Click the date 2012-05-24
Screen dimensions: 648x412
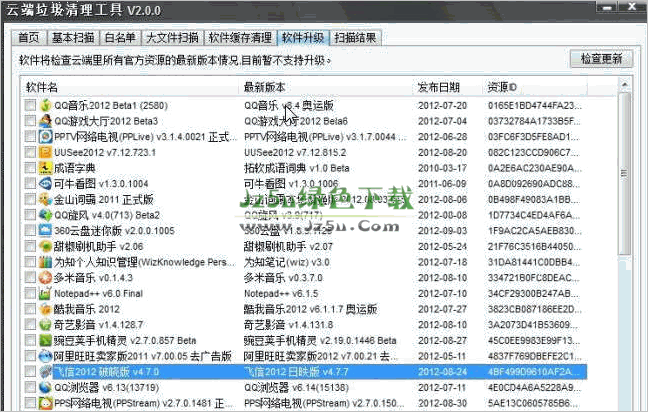coord(442,247)
